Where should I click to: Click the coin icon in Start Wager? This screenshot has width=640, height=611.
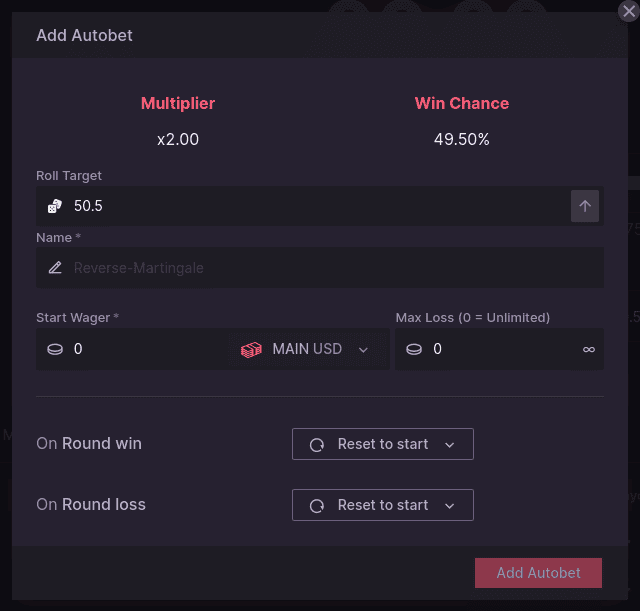pos(55,349)
